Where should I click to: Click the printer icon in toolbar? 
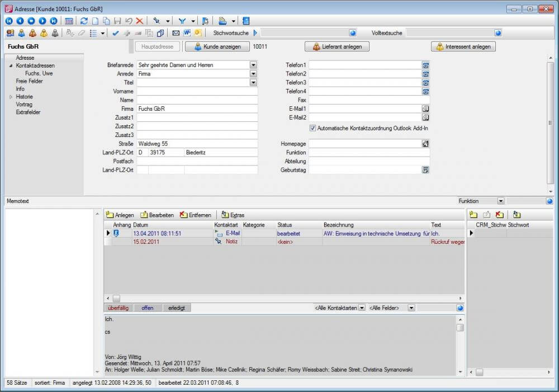(x=222, y=21)
